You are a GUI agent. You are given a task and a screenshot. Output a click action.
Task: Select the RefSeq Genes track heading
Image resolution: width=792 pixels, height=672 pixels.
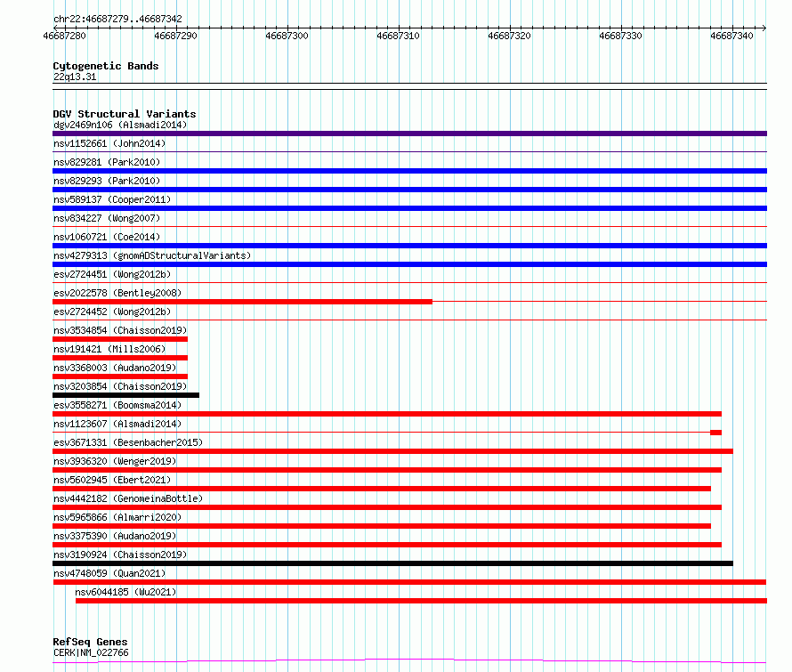tap(90, 642)
